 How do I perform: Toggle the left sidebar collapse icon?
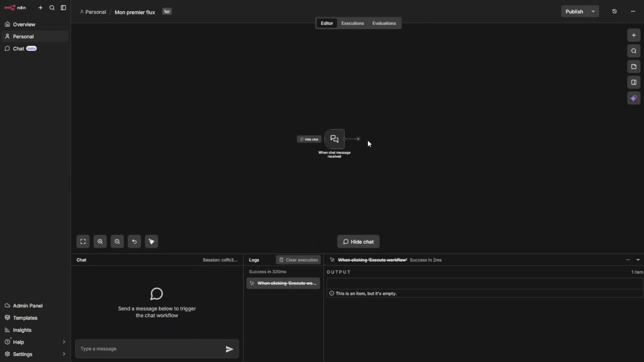pos(63,8)
